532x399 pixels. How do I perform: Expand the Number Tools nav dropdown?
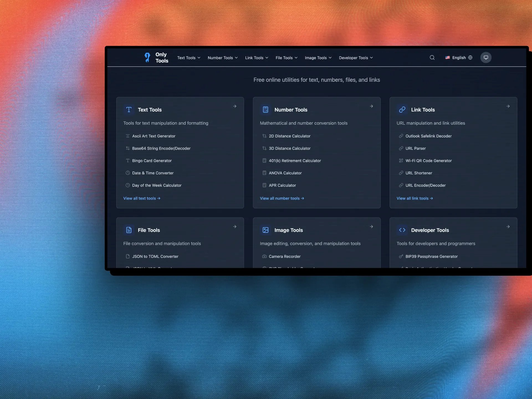[x=222, y=58]
